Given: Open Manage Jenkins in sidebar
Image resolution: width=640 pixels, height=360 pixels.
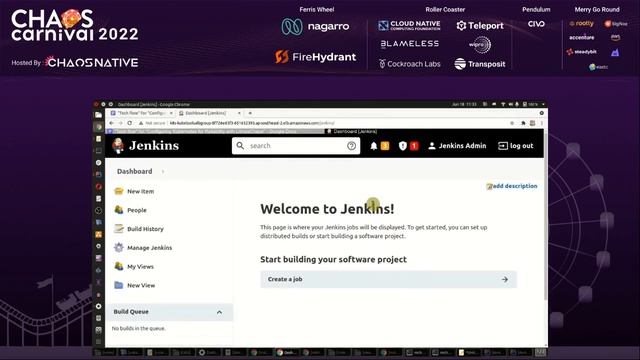Looking at the screenshot, I should pos(149,248).
